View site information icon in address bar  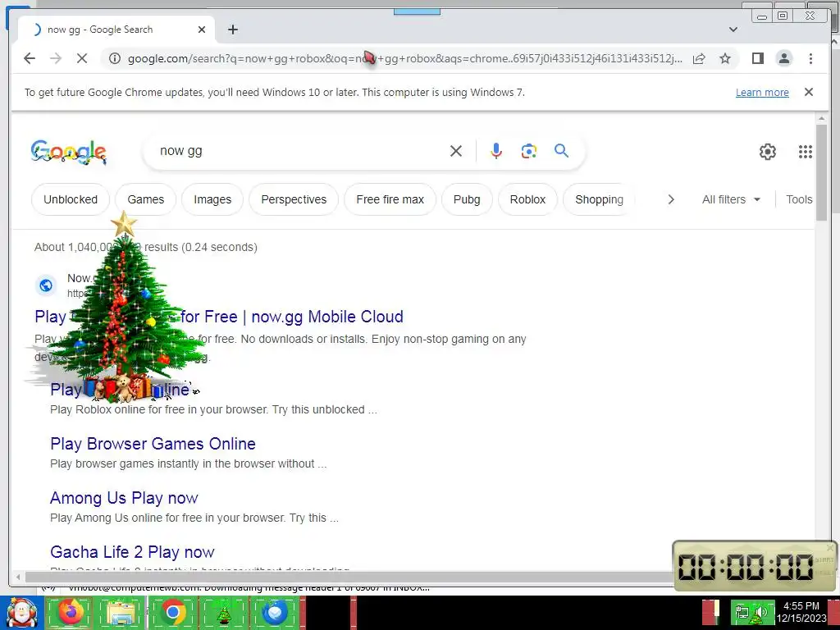pos(115,58)
